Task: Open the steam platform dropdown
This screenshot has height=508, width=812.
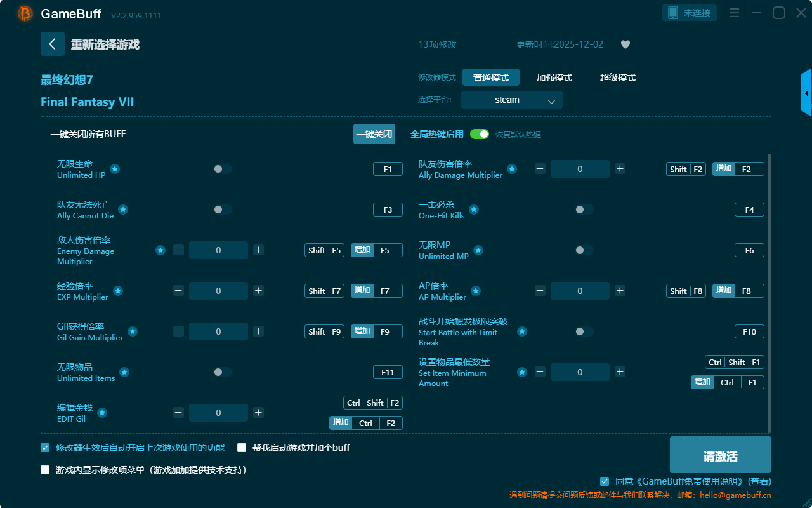Action: pyautogui.click(x=511, y=100)
